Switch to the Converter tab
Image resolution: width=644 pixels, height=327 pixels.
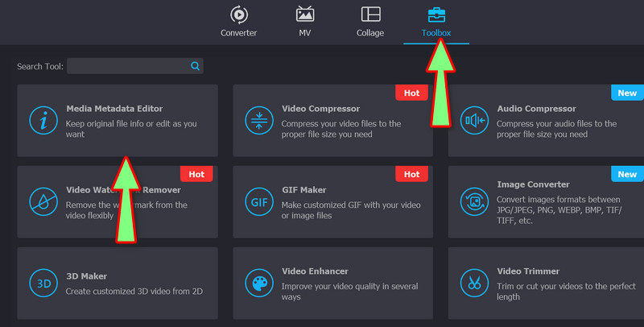click(x=238, y=23)
